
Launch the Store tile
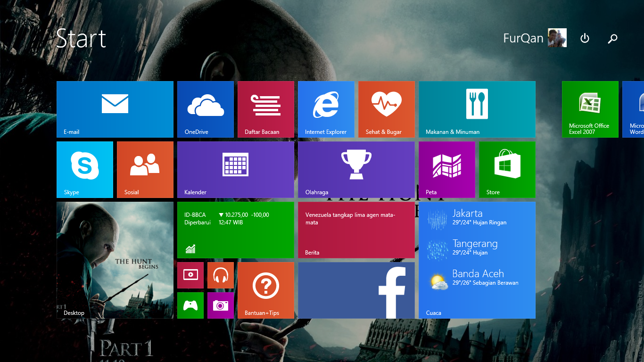click(x=507, y=170)
